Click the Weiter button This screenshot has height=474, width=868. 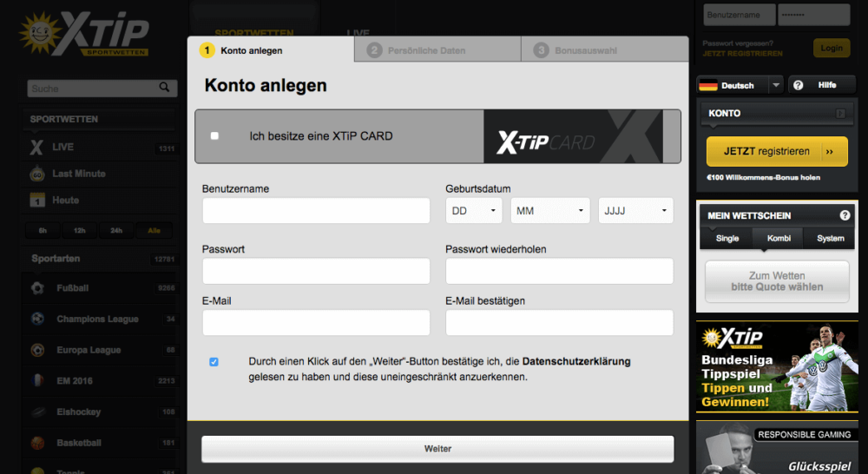pyautogui.click(x=437, y=449)
